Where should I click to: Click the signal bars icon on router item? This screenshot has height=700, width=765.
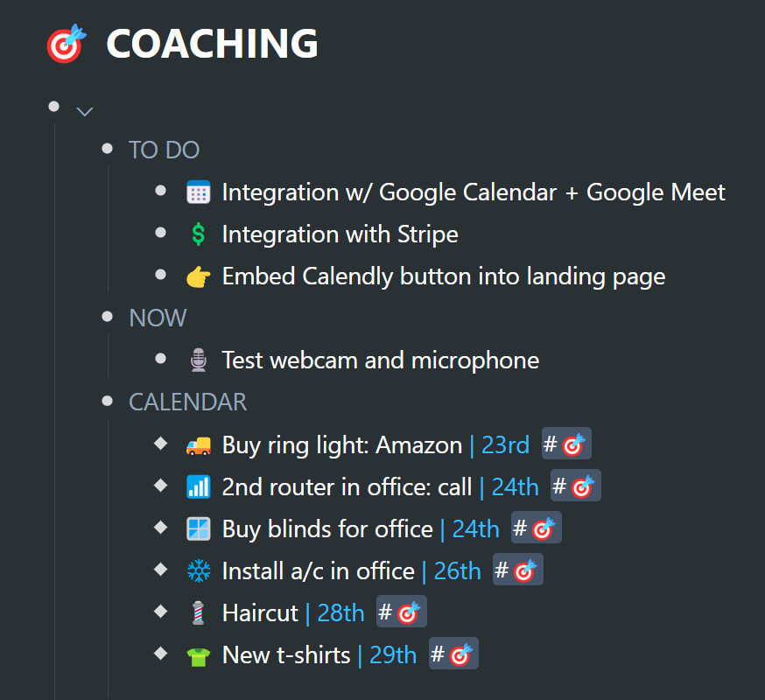tap(199, 486)
